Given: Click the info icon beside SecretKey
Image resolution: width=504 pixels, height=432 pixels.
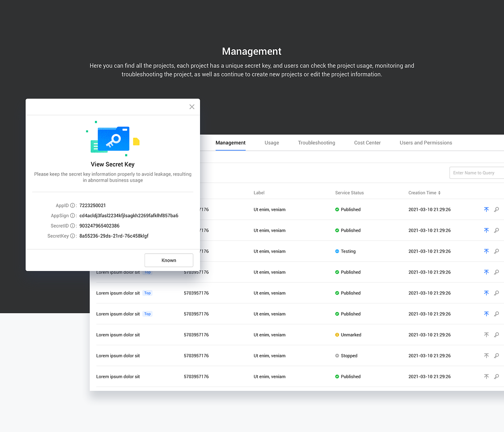Looking at the screenshot, I should coord(72,236).
